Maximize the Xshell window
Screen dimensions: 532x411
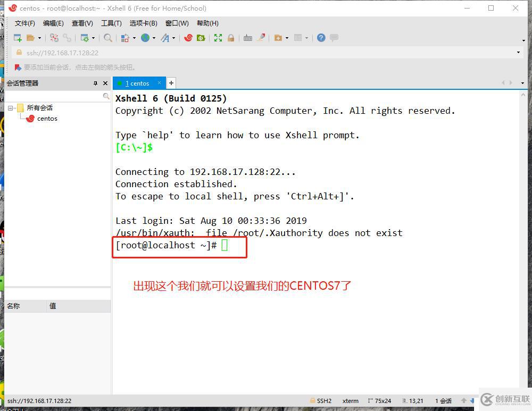click(491, 8)
